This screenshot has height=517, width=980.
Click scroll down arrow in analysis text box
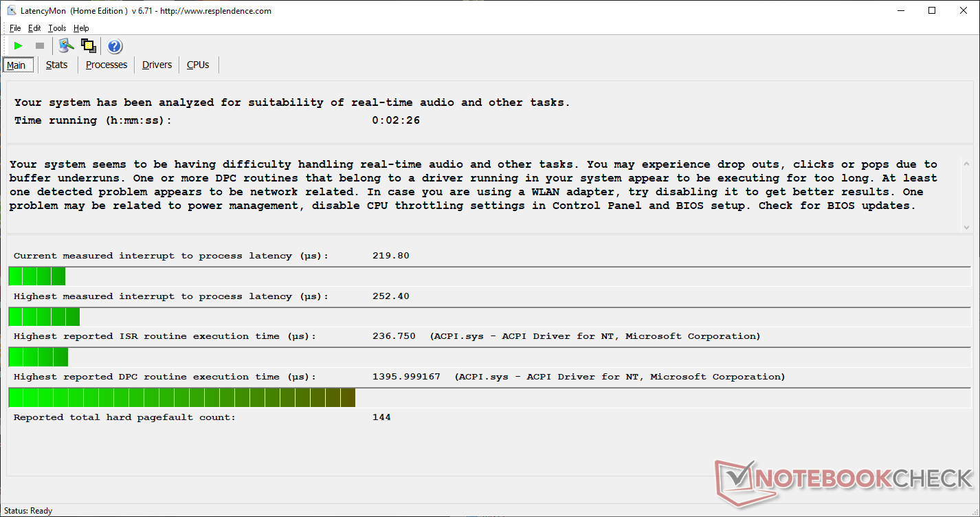click(x=966, y=226)
